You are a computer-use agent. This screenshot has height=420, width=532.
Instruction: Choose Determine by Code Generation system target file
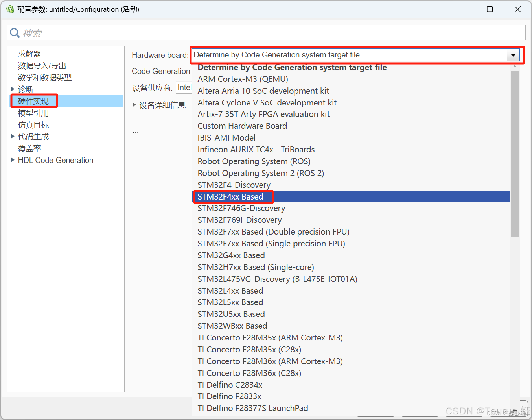click(292, 67)
